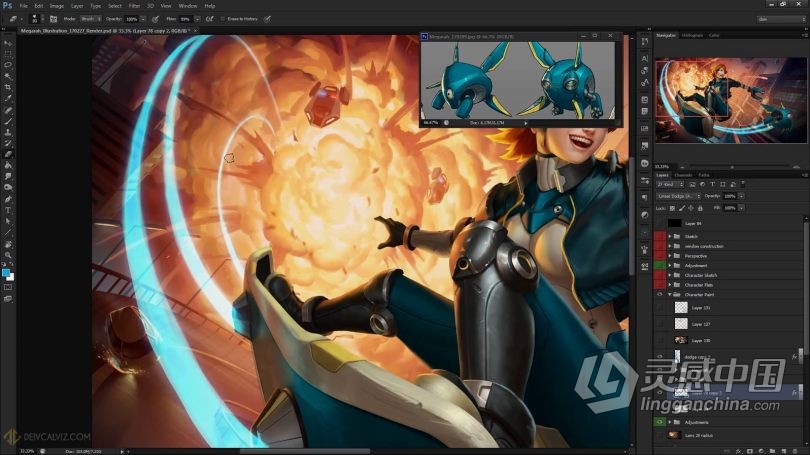This screenshot has height=455, width=810.
Task: Select the Path Selection tool
Action: tap(8, 221)
